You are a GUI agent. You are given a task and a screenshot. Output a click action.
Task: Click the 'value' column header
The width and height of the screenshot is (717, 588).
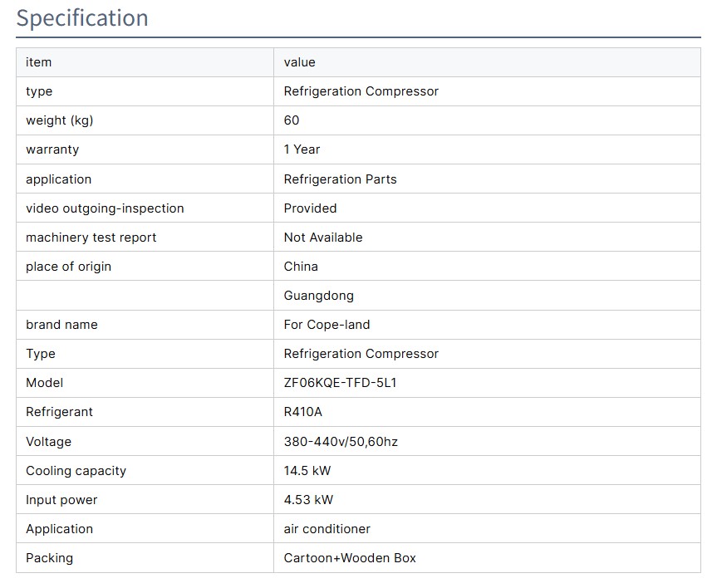pos(299,62)
